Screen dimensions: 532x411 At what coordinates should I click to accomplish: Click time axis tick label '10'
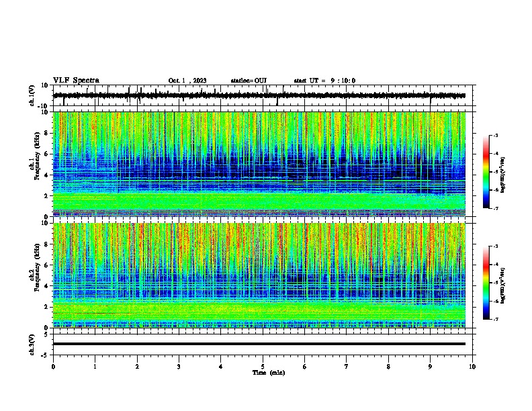tap(472, 367)
